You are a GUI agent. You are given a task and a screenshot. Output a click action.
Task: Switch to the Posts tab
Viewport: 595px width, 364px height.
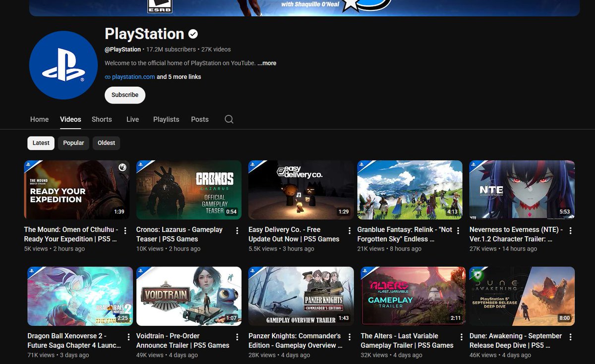coord(200,119)
